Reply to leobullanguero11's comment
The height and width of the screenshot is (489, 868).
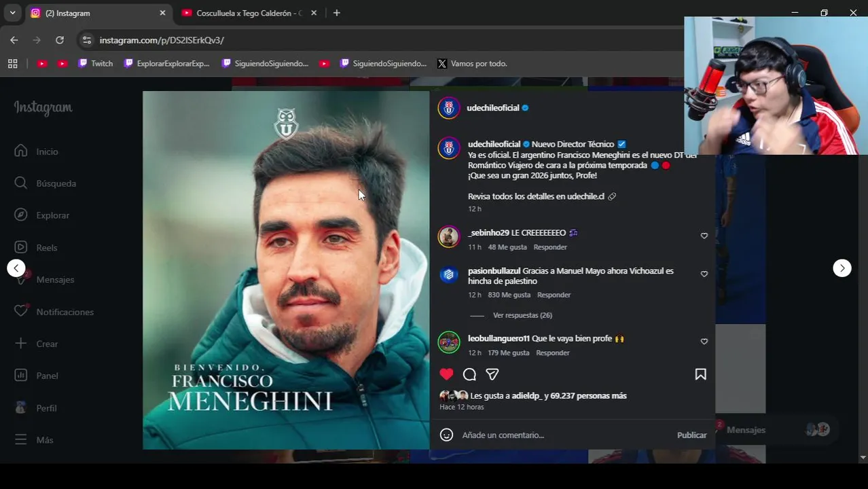click(x=553, y=352)
